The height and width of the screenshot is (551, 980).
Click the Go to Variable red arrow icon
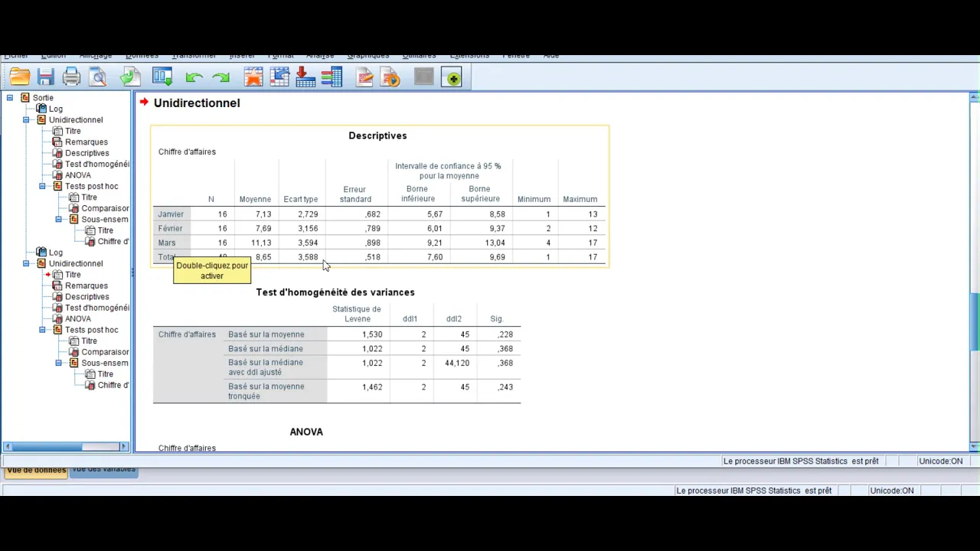(x=305, y=77)
